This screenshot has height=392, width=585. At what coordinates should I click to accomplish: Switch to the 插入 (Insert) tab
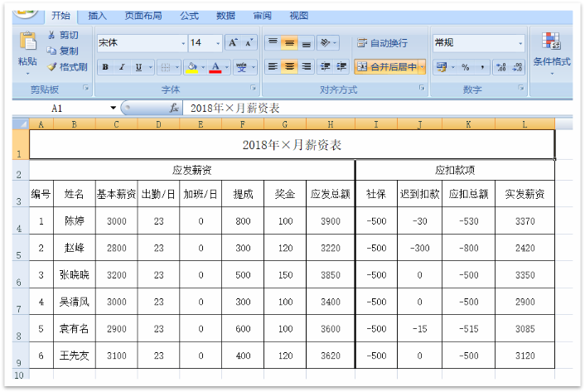point(98,16)
